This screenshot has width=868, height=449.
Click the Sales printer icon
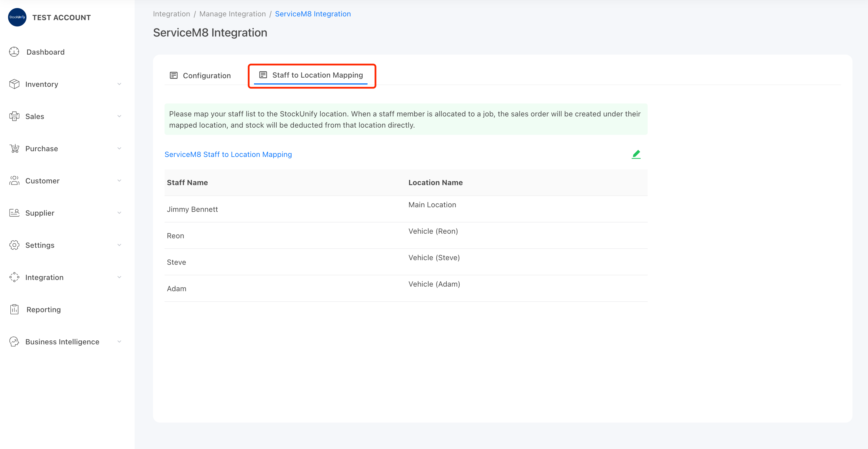click(x=14, y=116)
